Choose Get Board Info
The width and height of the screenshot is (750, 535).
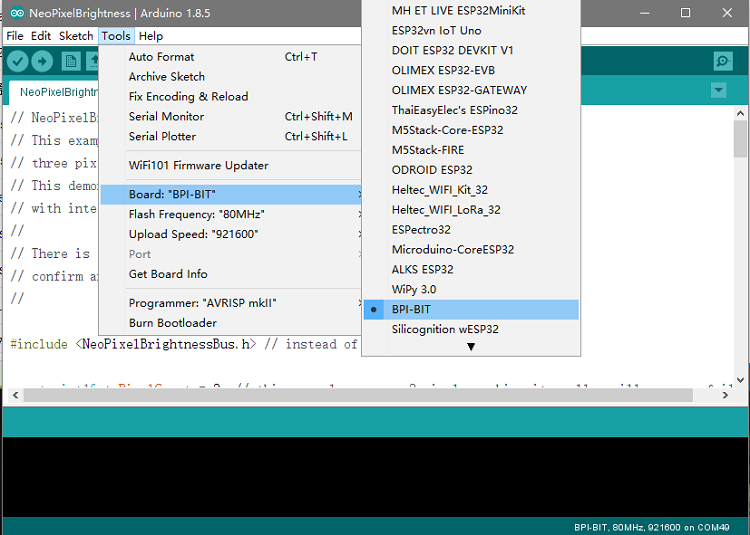[x=168, y=274]
